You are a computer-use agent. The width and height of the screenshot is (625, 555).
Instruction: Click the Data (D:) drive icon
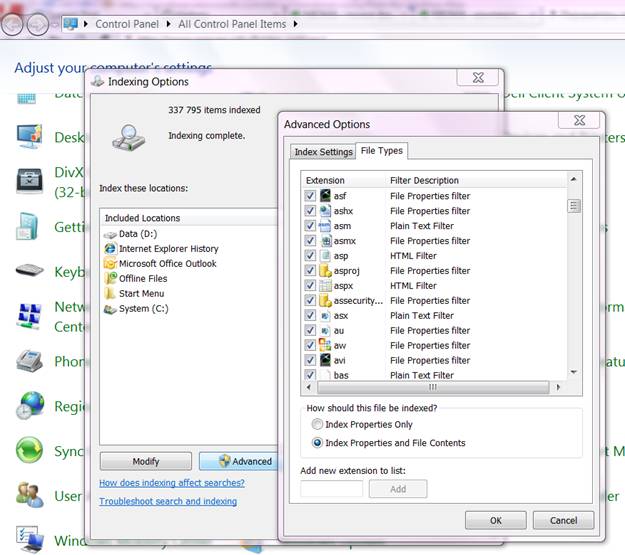click(110, 234)
